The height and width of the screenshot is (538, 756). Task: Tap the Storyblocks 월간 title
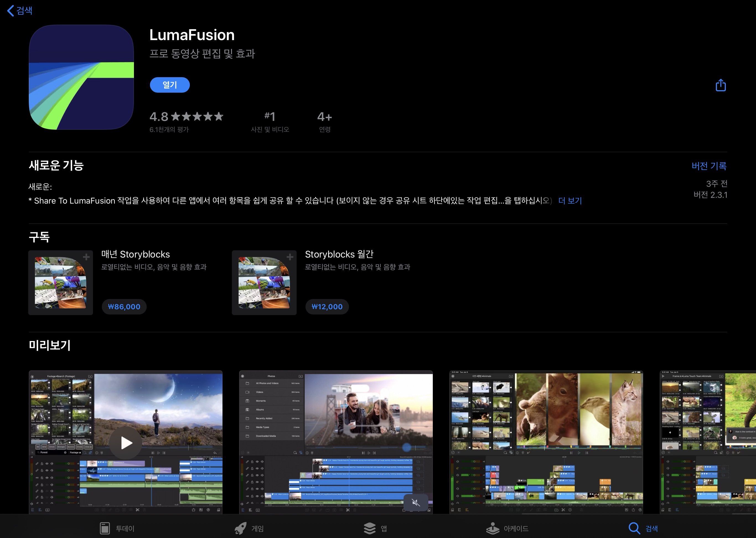339,254
